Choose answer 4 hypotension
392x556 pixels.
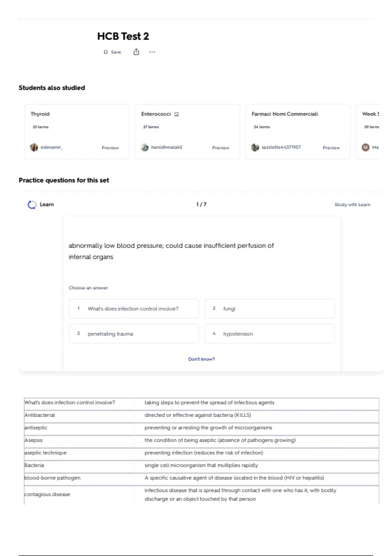pos(269,334)
